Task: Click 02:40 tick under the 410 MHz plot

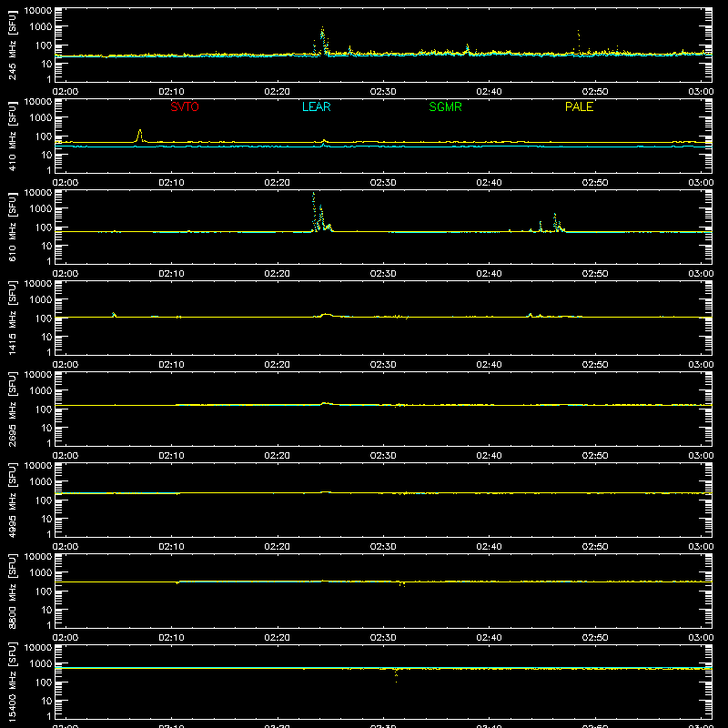Action: pos(489,183)
